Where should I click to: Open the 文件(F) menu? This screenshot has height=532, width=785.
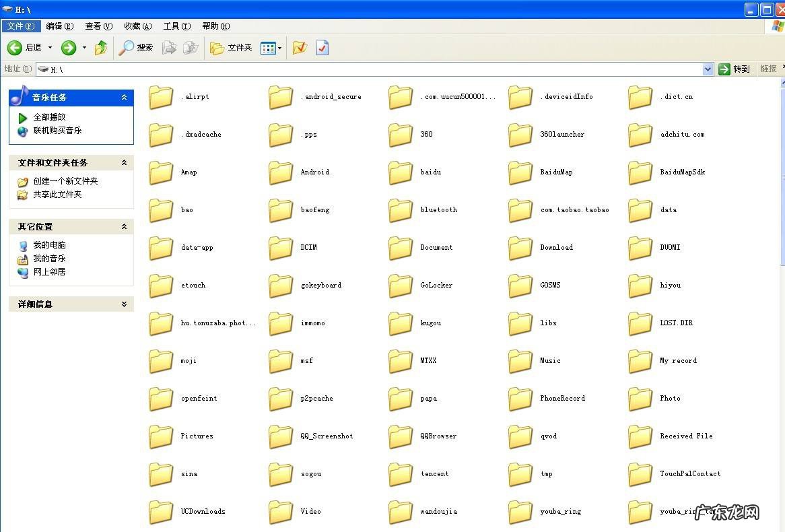pyautogui.click(x=21, y=26)
